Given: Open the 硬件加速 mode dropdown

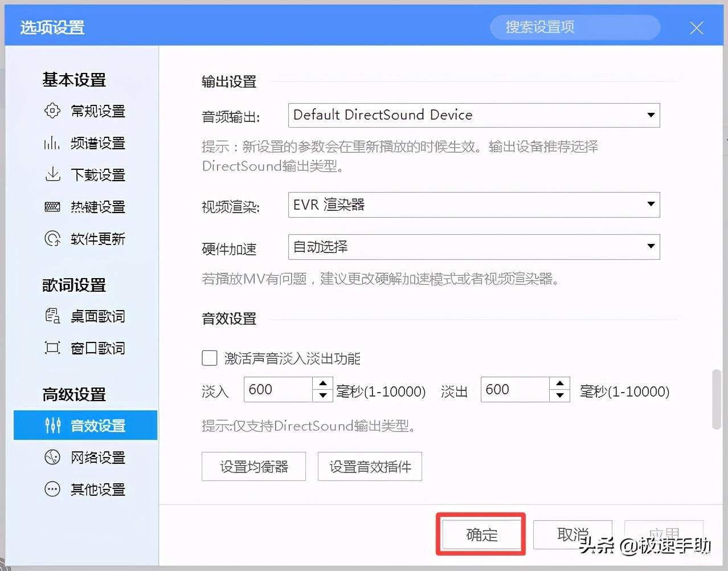Looking at the screenshot, I should 474,247.
